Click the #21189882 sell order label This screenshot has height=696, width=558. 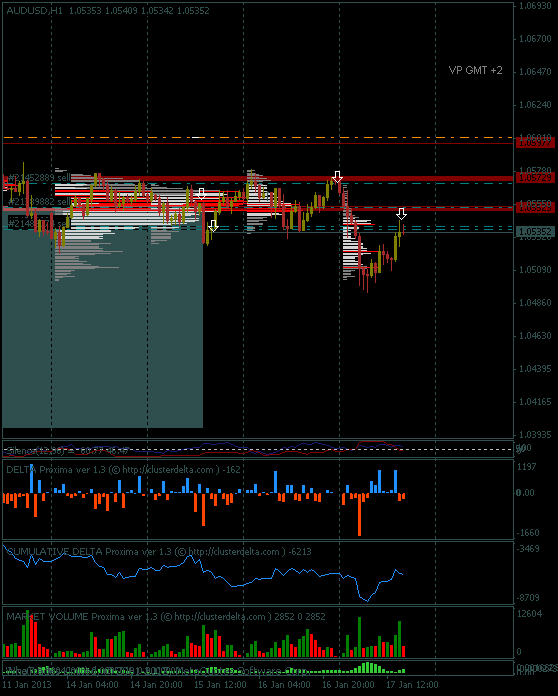pyautogui.click(x=39, y=202)
